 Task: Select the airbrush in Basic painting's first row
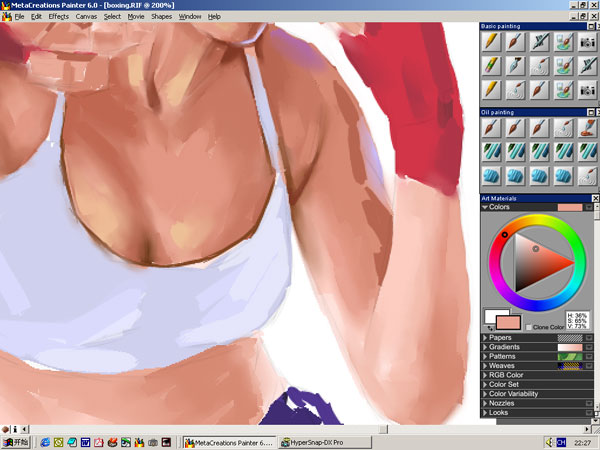pos(540,42)
